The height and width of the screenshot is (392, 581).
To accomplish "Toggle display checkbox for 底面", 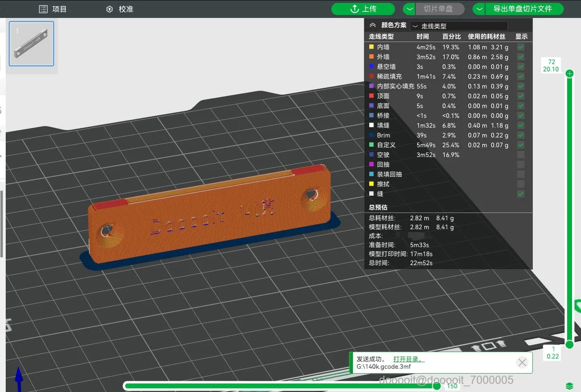I will click(x=521, y=106).
